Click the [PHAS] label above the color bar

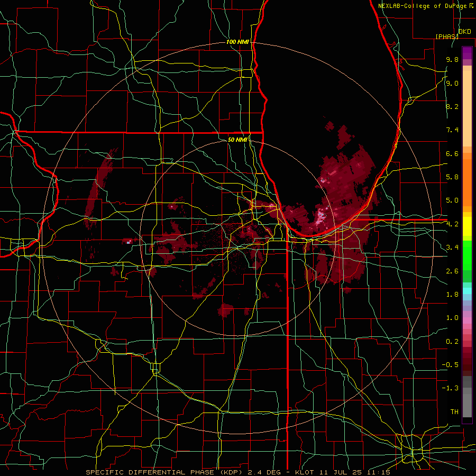click(447, 36)
